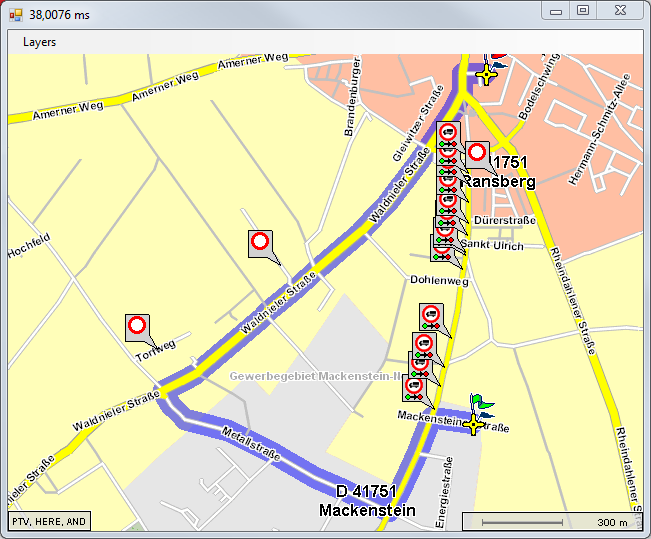Viewport: 651px width, 539px height.
Task: Click the restriction sign marker beside Ransberg label
Action: [477, 154]
